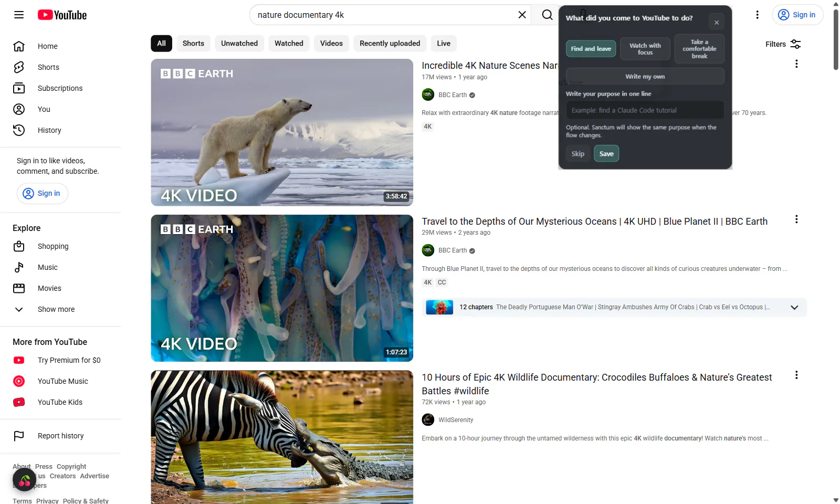The image size is (840, 504).
Task: Open the settings three-dot menu in header
Action: click(x=757, y=15)
